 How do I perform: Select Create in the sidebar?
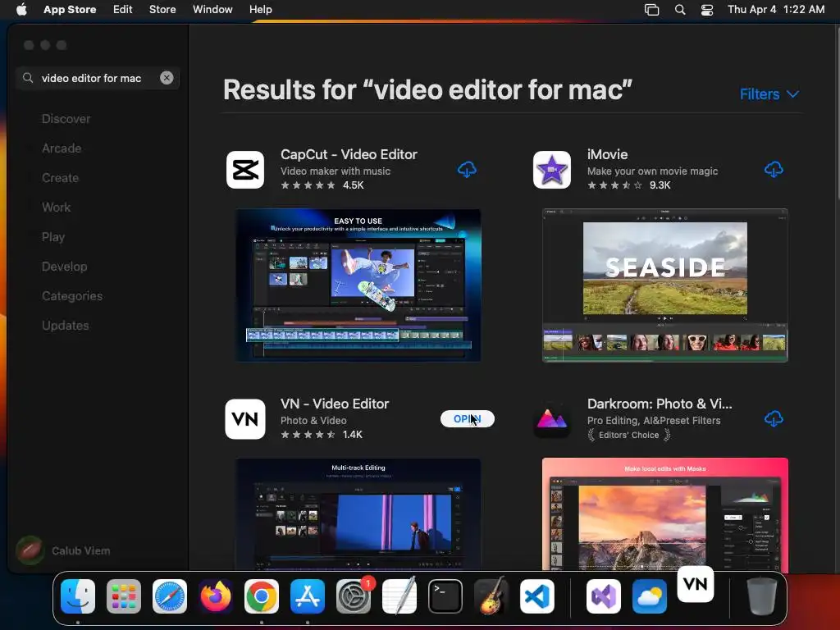tap(60, 178)
